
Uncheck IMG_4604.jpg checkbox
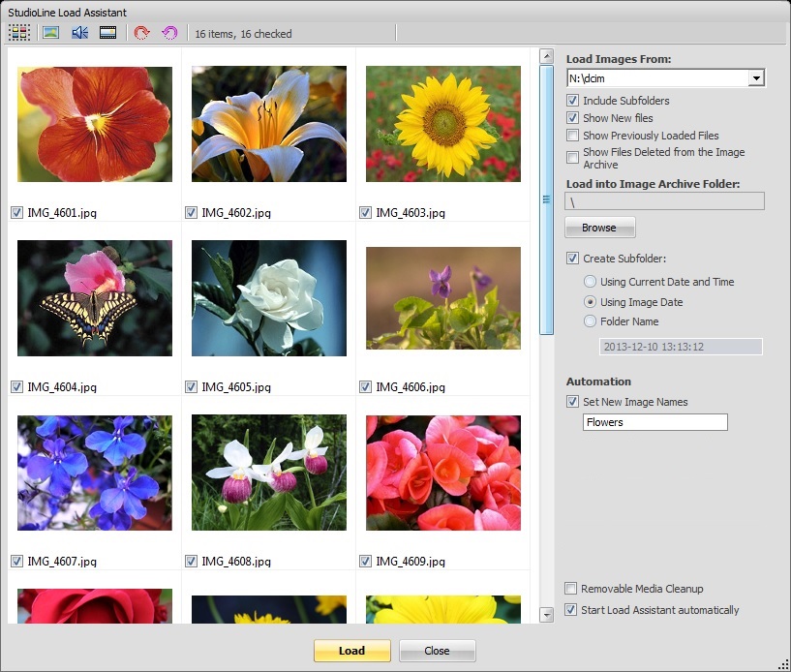point(16,387)
